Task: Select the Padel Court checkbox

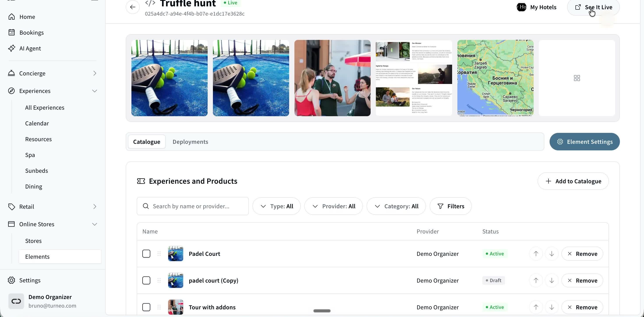Action: 146,254
